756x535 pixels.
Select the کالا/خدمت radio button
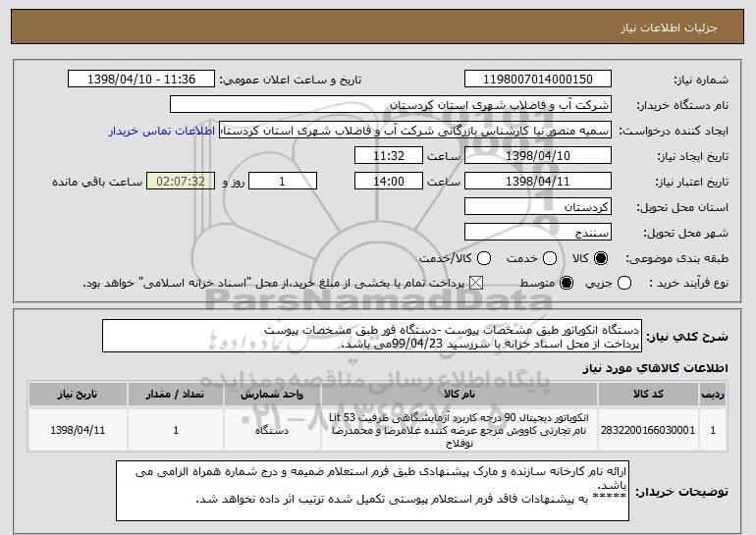[484, 258]
